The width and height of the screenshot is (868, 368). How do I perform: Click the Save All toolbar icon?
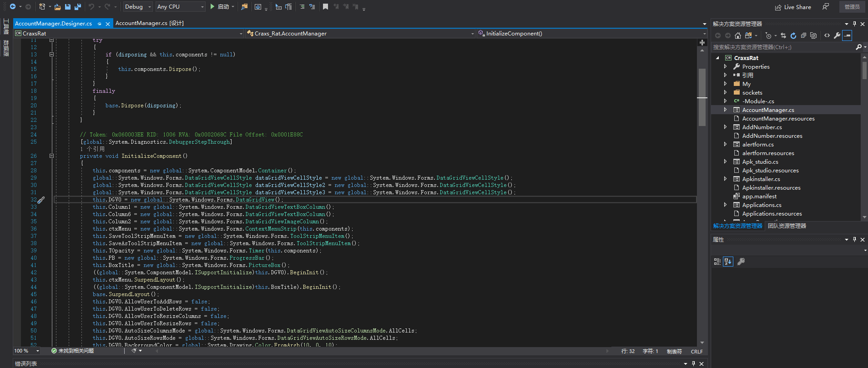(77, 7)
